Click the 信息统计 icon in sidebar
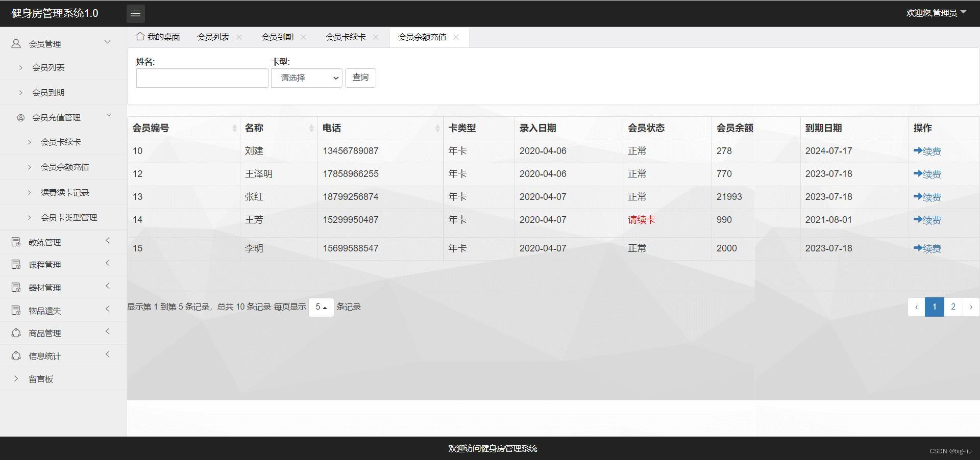 pos(16,356)
